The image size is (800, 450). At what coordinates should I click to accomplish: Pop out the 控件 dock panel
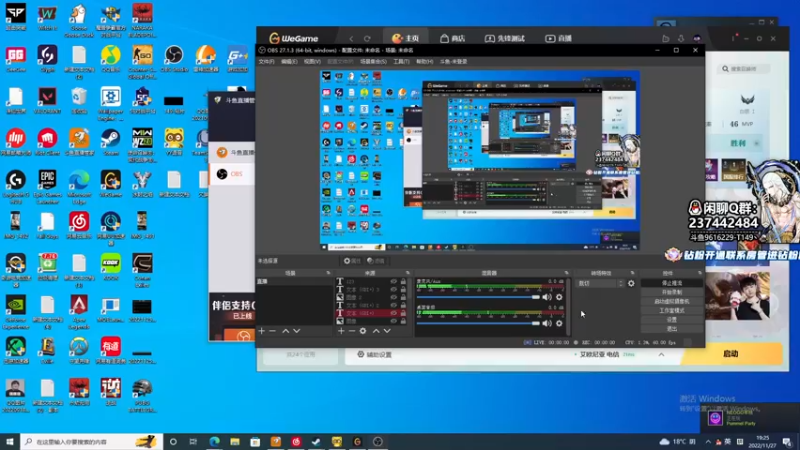pyautogui.click(x=699, y=273)
